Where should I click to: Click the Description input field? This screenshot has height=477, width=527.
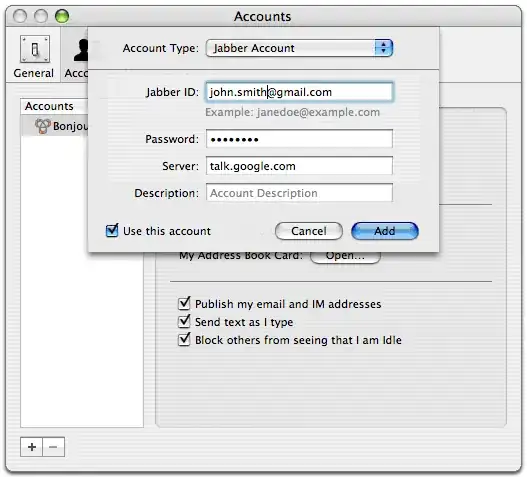(299, 193)
